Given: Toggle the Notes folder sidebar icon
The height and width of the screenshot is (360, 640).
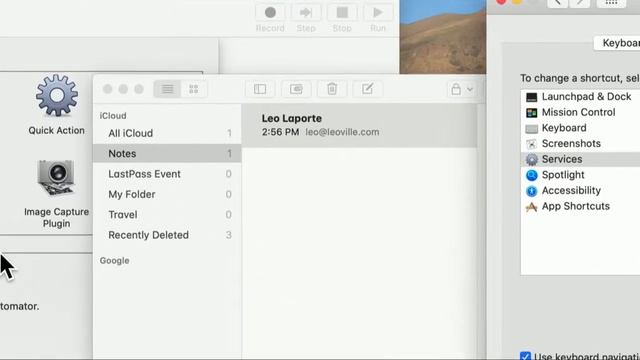Looking at the screenshot, I should [x=260, y=89].
